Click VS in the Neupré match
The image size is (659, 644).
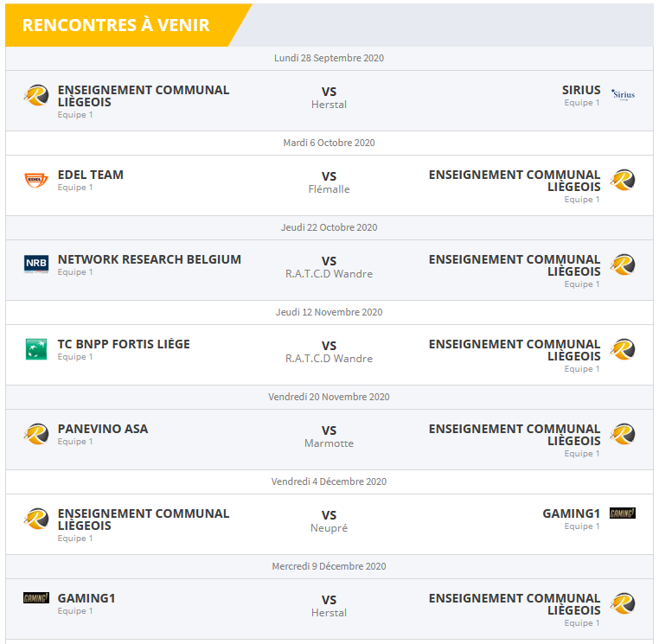pyautogui.click(x=329, y=515)
